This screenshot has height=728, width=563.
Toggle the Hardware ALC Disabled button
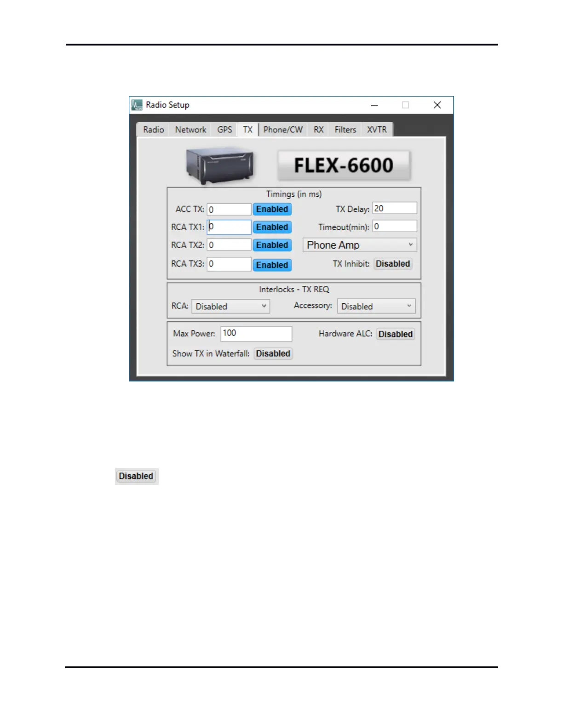tap(396, 334)
